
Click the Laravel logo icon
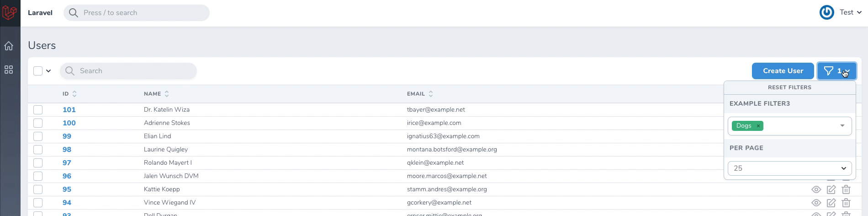10,13
